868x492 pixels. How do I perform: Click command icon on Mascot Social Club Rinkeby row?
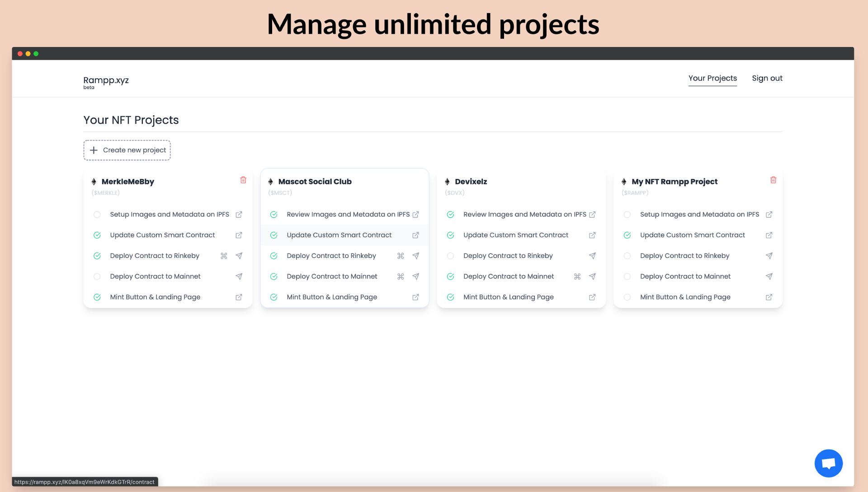coord(401,256)
